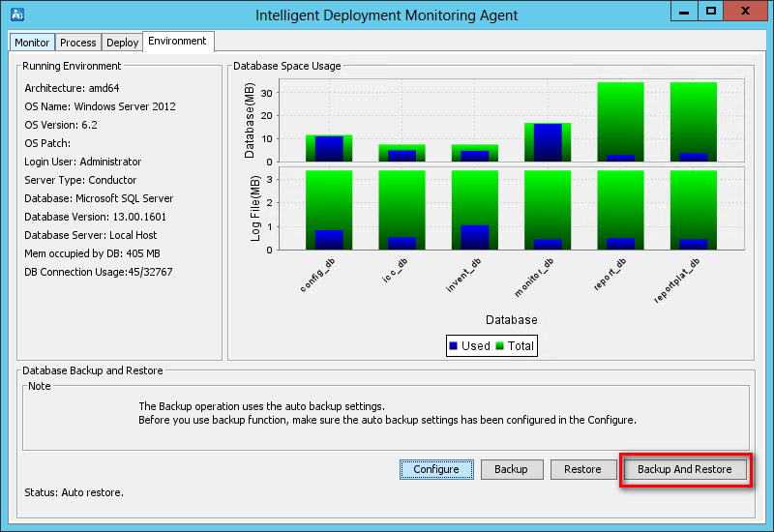Click the invent_db log file bar
This screenshot has height=532, width=774.
point(475,210)
